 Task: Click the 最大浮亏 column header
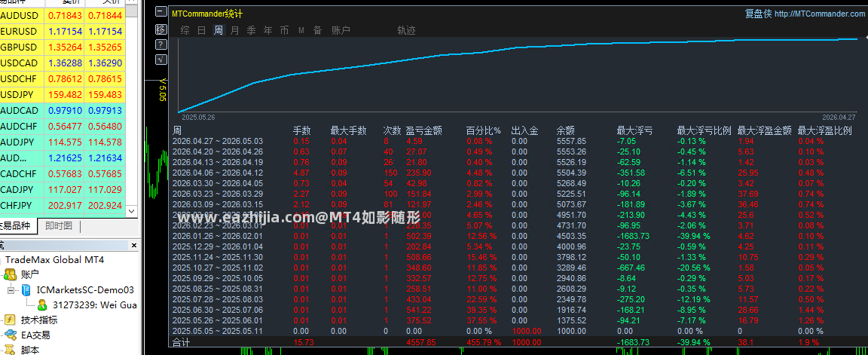pyautogui.click(x=634, y=131)
